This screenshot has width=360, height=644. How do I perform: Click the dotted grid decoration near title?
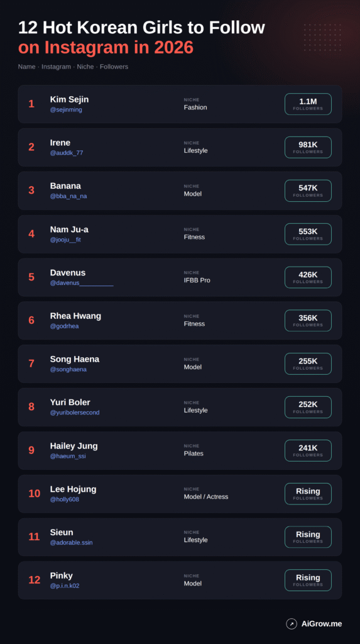point(323,37)
